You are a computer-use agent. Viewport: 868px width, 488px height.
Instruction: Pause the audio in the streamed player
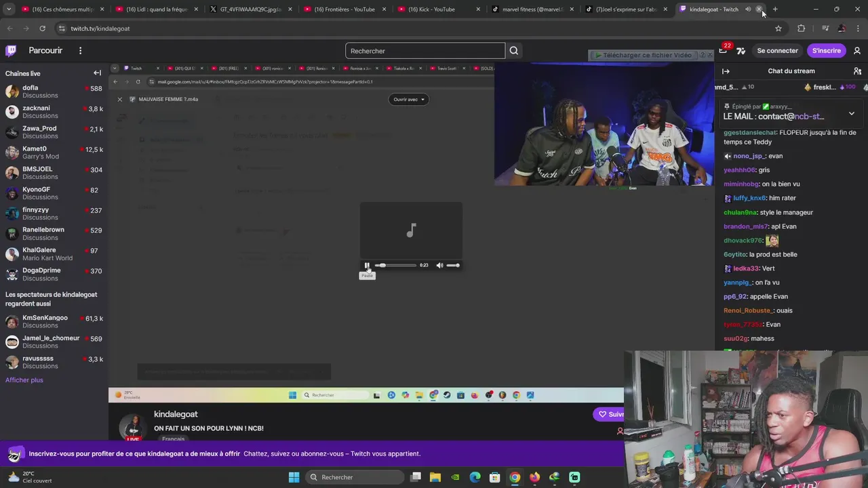367,265
